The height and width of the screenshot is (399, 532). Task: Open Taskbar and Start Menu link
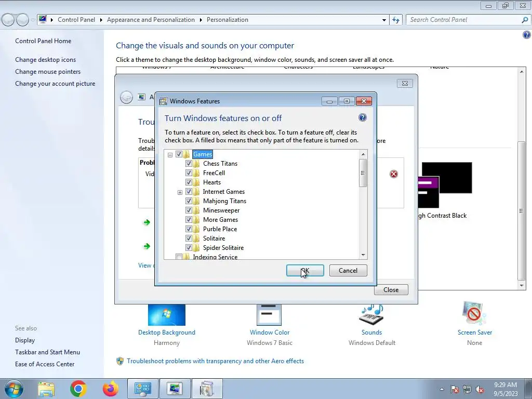pyautogui.click(x=47, y=352)
